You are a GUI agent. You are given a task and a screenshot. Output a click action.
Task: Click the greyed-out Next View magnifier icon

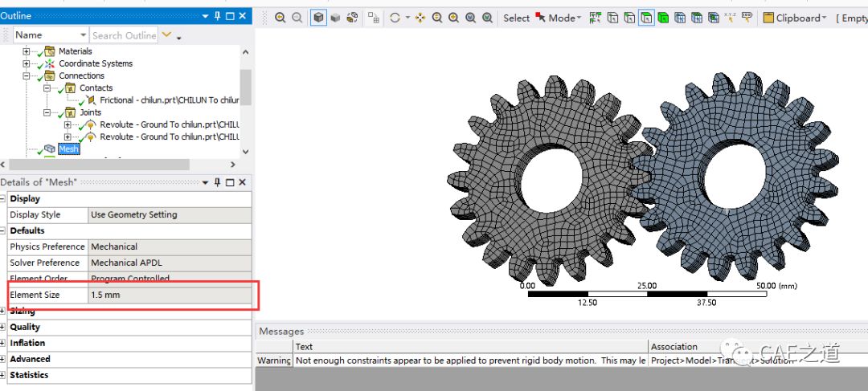[x=297, y=18]
